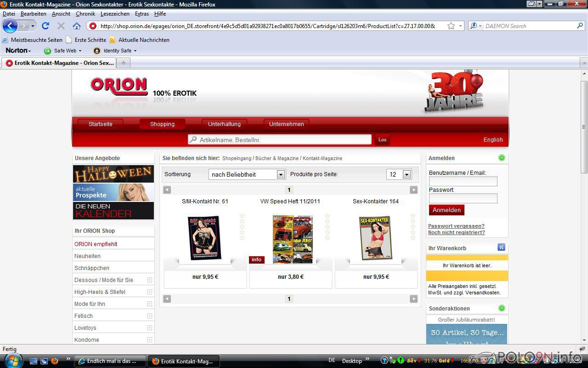
Task: Switch language via the English link
Action: 493,139
